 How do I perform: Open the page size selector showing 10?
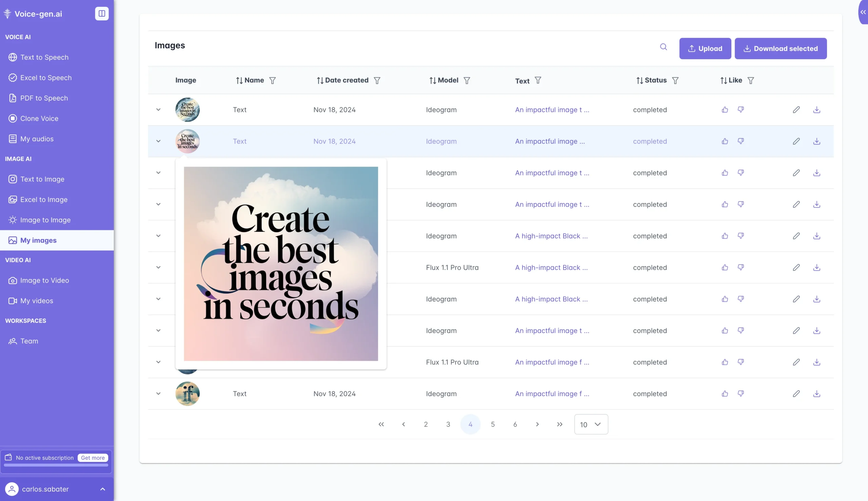click(x=591, y=424)
